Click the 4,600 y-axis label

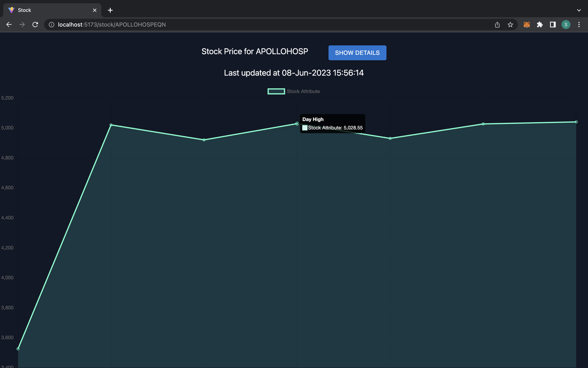click(7, 188)
